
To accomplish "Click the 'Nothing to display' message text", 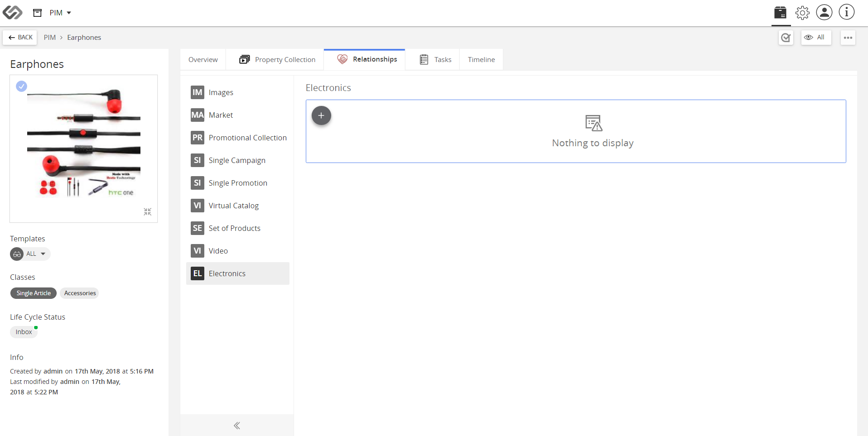I will tap(593, 143).
